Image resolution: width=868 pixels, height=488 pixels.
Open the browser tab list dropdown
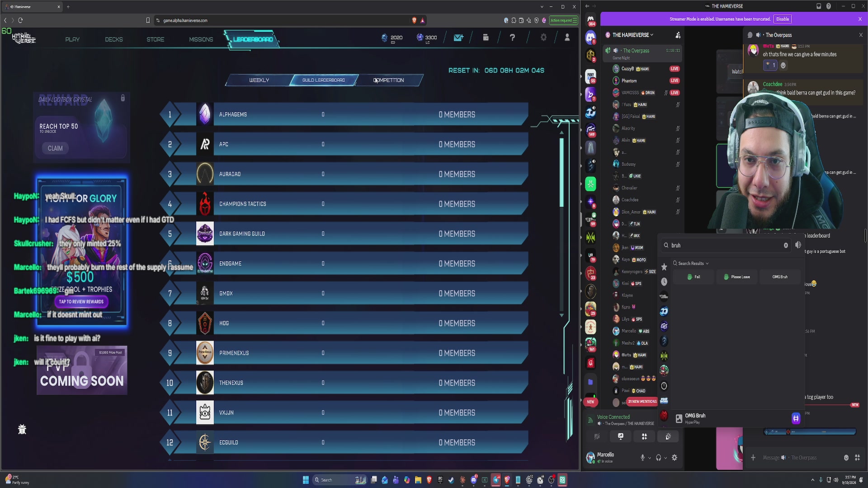coord(542,7)
